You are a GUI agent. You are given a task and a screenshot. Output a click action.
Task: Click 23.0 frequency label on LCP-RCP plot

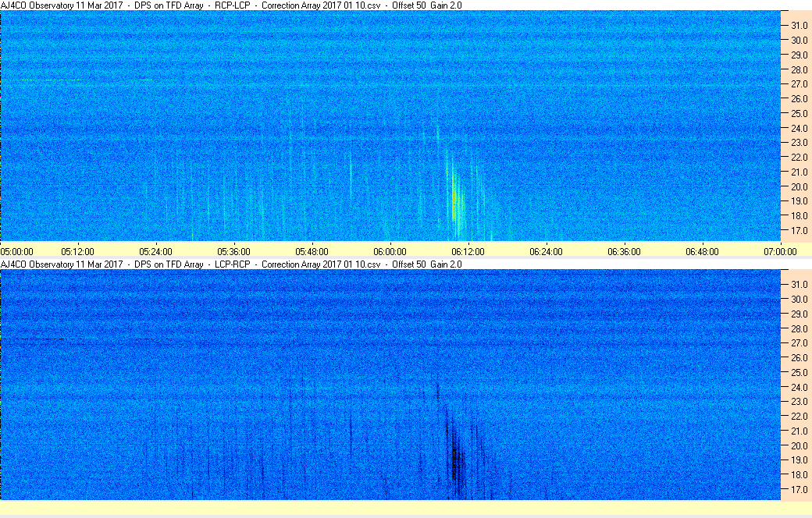coord(799,401)
